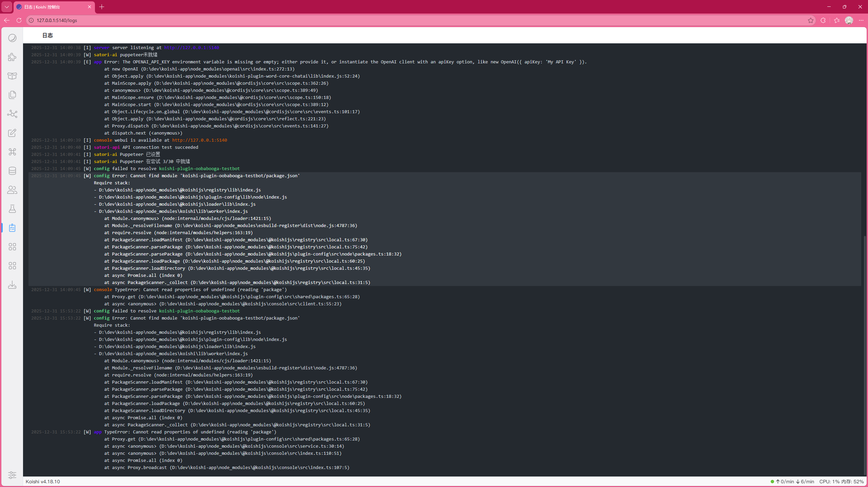Open the dashboard gauge icon in sidebar
Viewport: 868px width, 488px height.
(12, 38)
